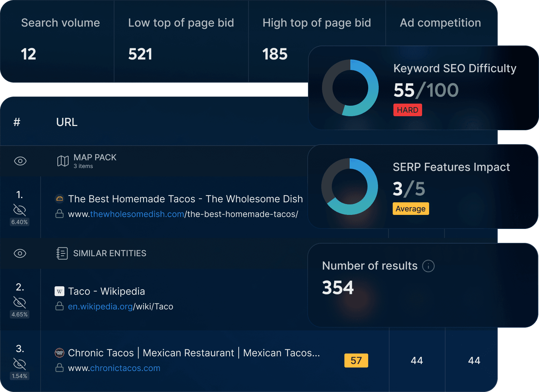Toggle the eye icon on the Map Pack row
This screenshot has width=539, height=392.
(x=20, y=161)
